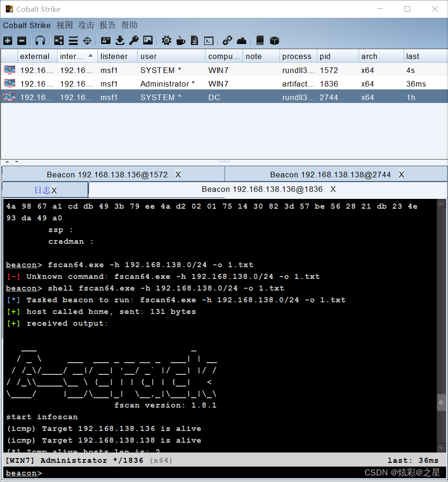Open the help book icon

(260, 41)
